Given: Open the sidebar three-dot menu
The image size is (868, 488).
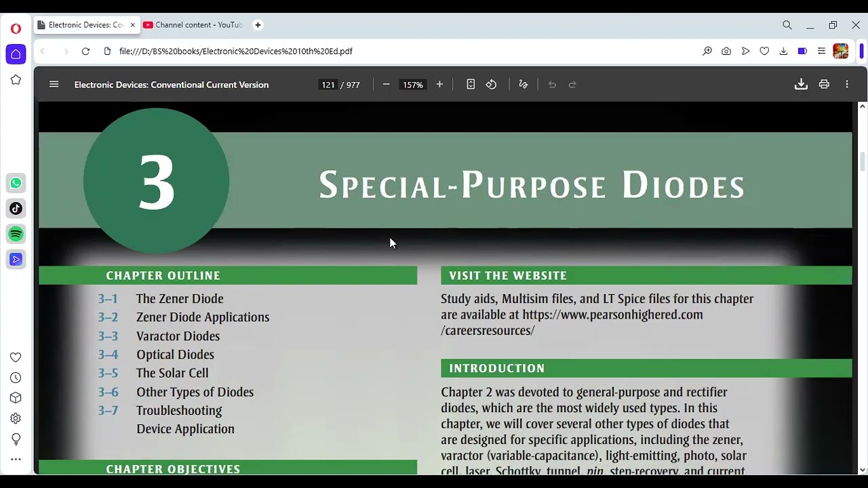Looking at the screenshot, I should 16,460.
